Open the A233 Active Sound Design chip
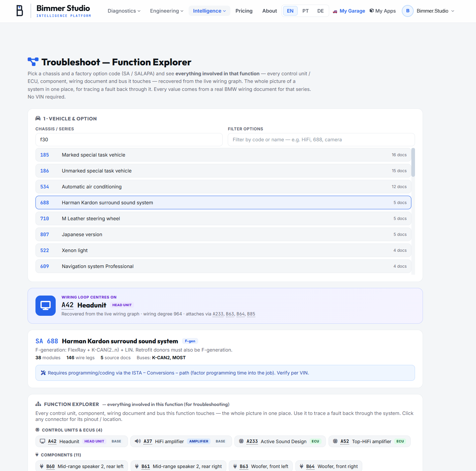Viewport: 476px width, 471px height. coord(280,441)
